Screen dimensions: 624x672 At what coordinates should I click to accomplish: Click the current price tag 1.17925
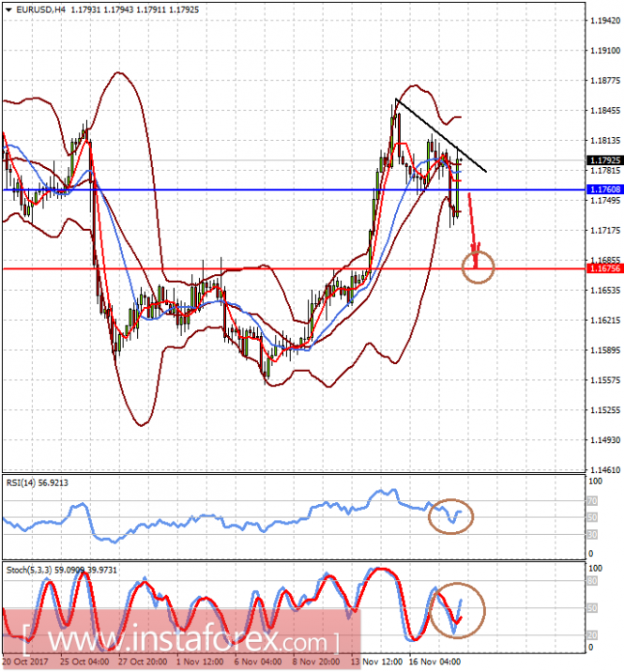[604, 160]
